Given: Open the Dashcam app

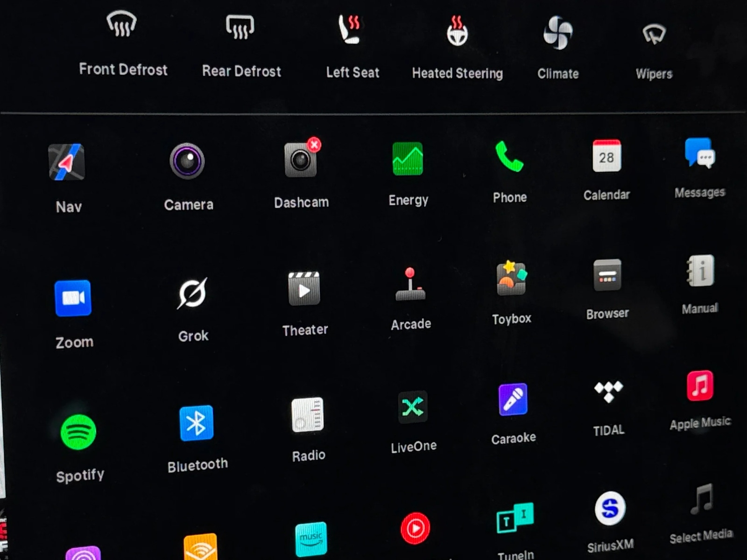Looking at the screenshot, I should click(301, 161).
